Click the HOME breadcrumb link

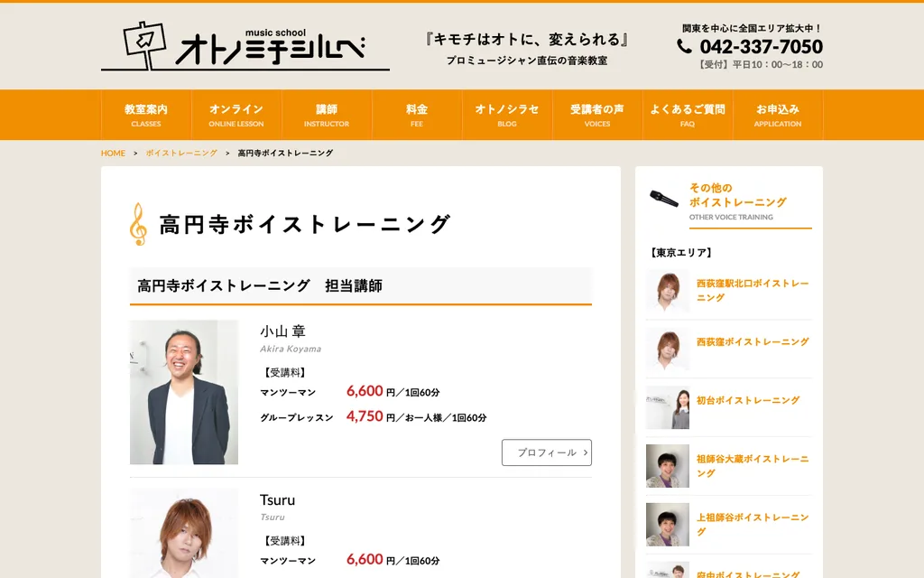(113, 153)
